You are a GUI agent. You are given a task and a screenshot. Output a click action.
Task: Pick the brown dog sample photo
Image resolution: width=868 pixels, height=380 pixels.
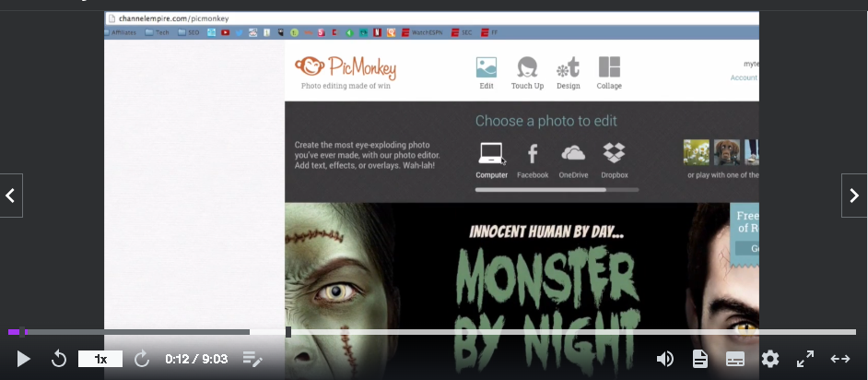(x=727, y=152)
